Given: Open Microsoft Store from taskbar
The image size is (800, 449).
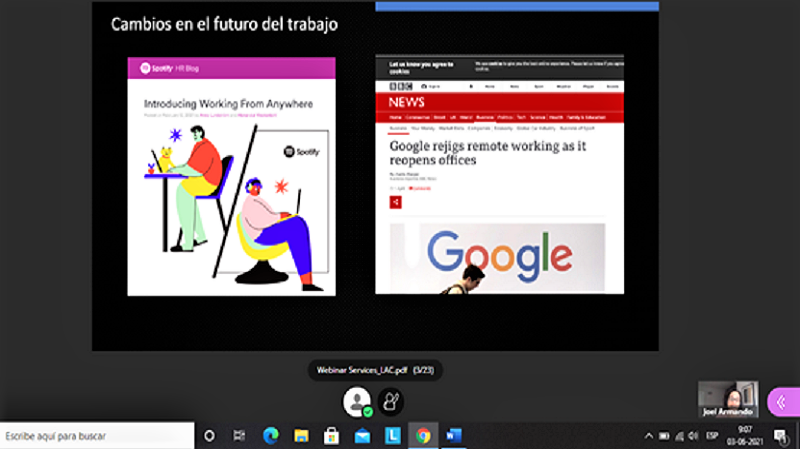Looking at the screenshot, I should pos(332,436).
